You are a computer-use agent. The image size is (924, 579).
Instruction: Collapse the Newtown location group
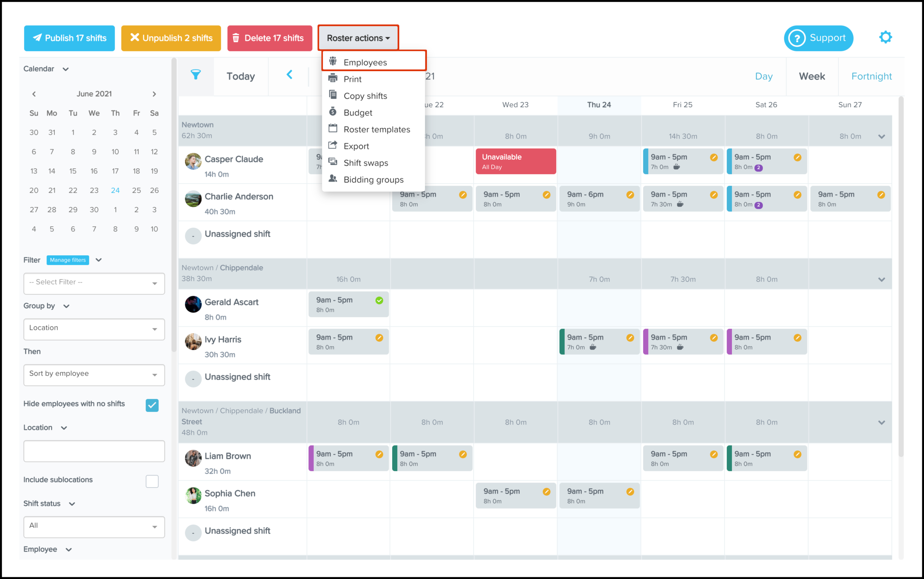coord(881,137)
